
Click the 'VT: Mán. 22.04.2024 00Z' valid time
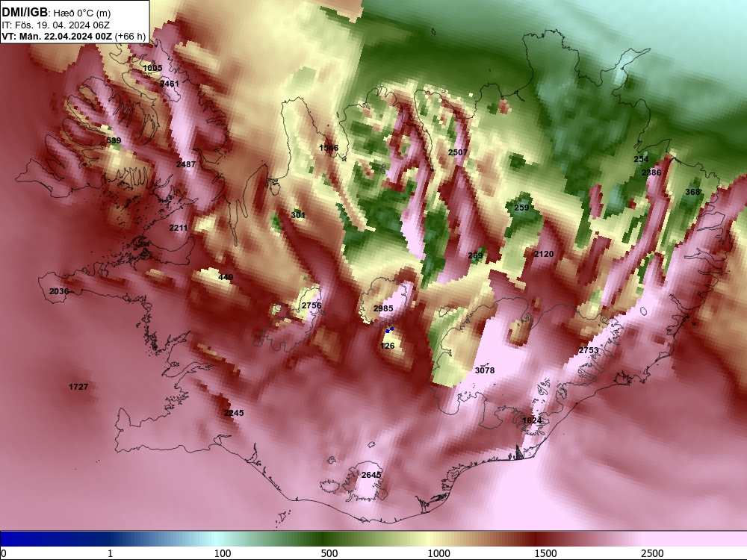click(x=58, y=37)
